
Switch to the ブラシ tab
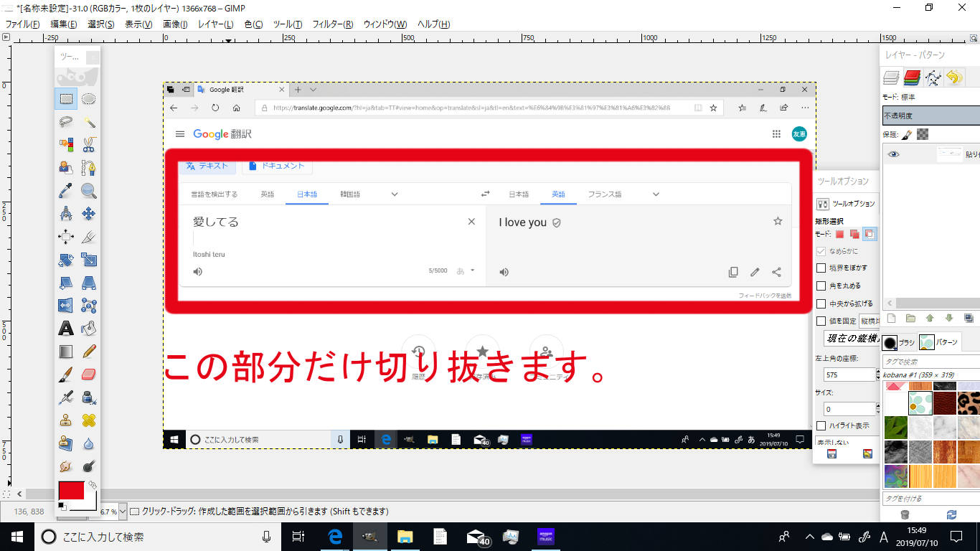tap(899, 342)
